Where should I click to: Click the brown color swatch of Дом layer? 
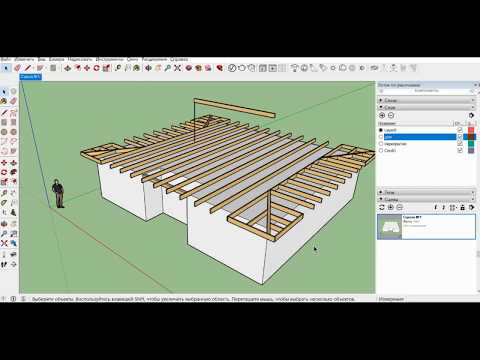tap(470, 137)
